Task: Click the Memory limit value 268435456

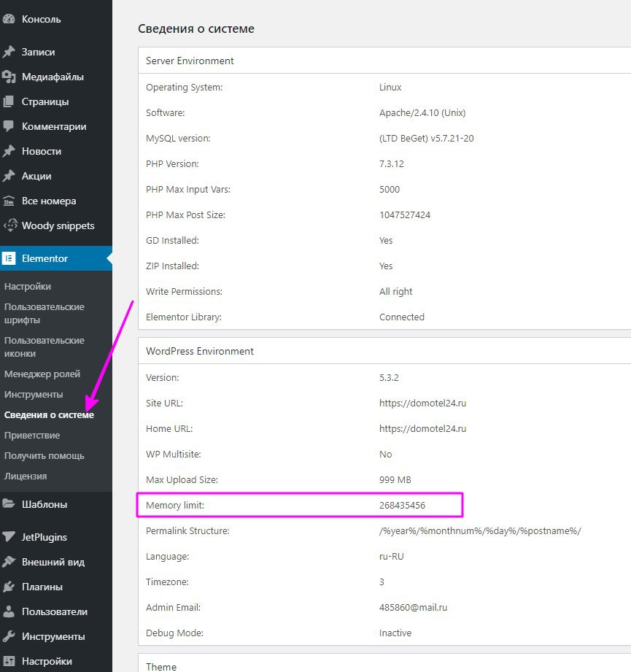Action: tap(402, 505)
